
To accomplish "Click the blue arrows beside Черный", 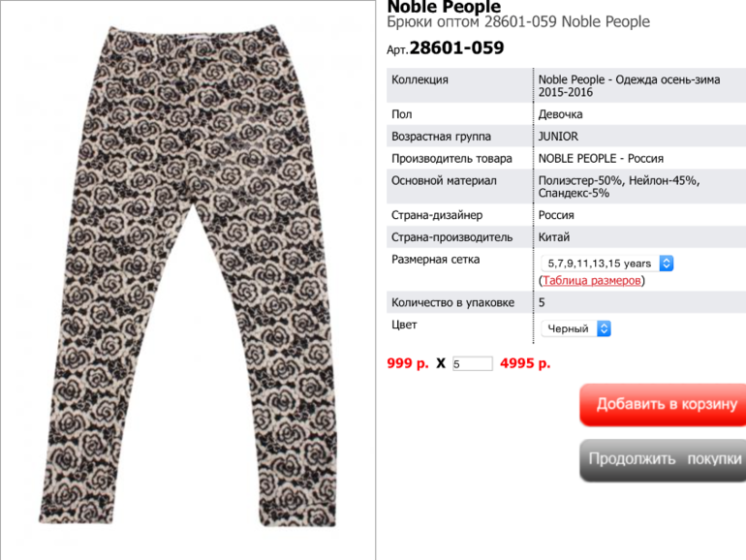I will click(x=604, y=328).
